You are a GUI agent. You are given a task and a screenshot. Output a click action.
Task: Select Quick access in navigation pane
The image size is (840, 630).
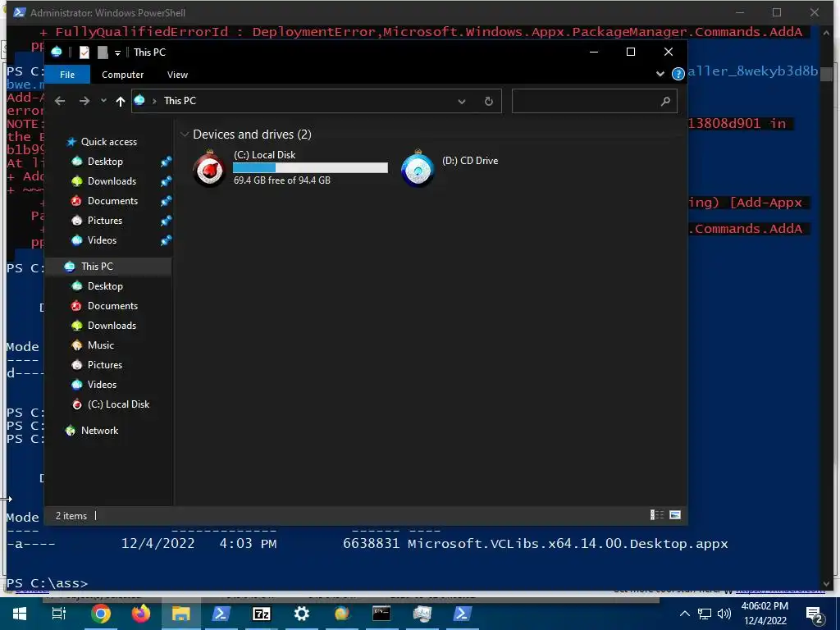pyautogui.click(x=109, y=141)
